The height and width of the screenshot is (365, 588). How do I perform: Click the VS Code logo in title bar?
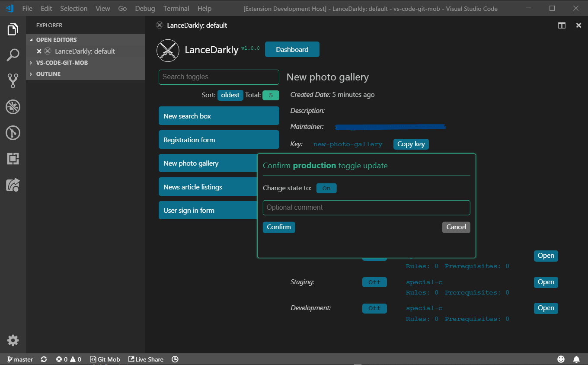(x=10, y=8)
